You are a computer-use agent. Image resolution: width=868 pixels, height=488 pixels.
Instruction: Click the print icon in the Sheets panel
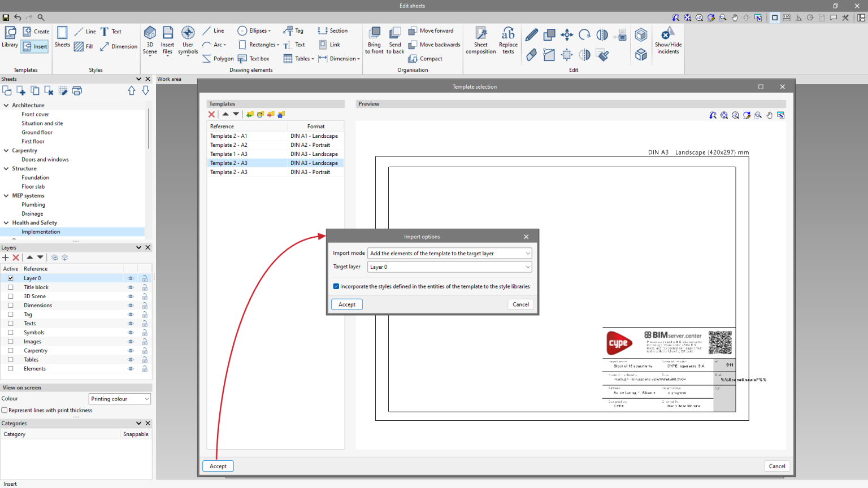tap(77, 90)
